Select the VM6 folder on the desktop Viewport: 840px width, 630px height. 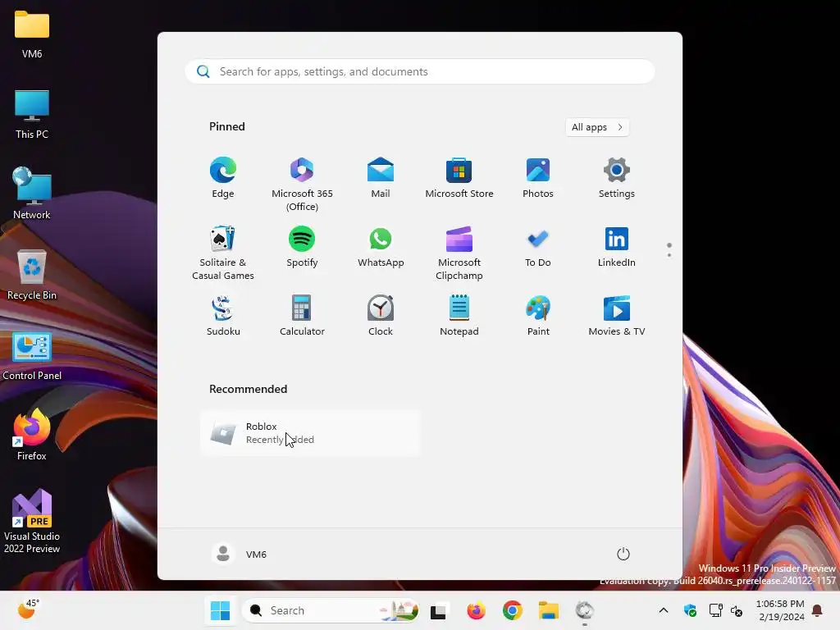point(32,34)
